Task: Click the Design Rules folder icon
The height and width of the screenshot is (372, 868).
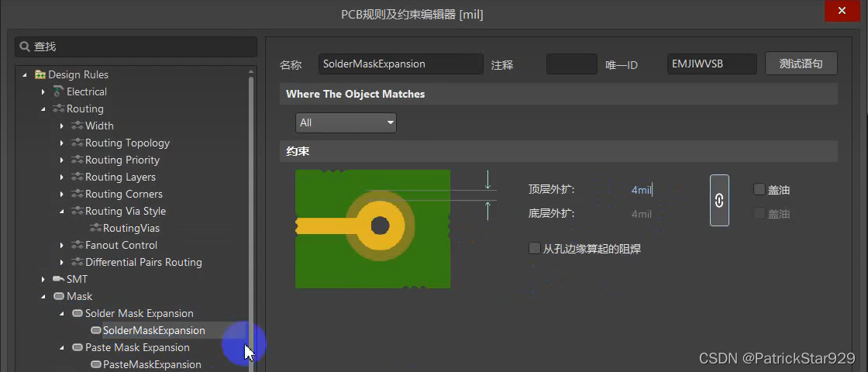Action: click(40, 74)
